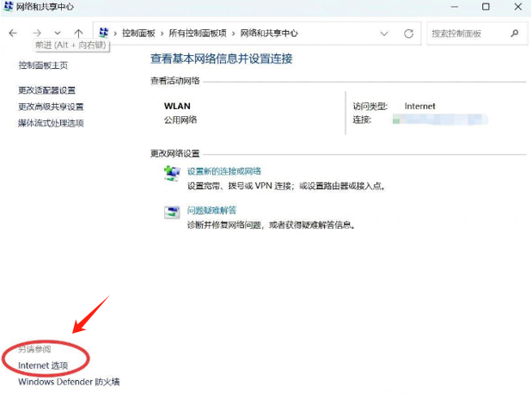Image resolution: width=532 pixels, height=399 pixels.
Task: Open the recent locations chevron
Action: pyautogui.click(x=58, y=34)
